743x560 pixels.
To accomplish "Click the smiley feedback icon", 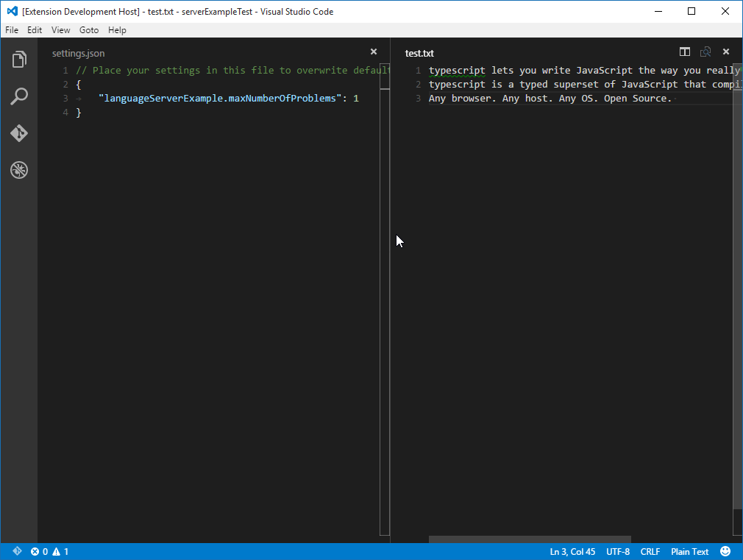I will click(x=725, y=551).
